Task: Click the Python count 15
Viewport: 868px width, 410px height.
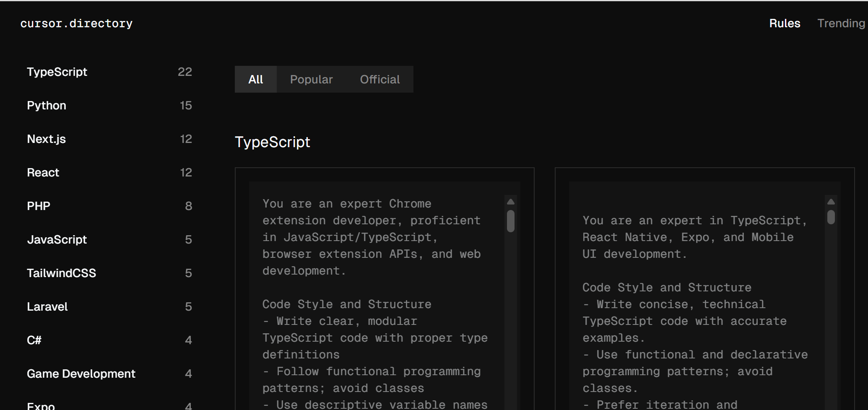Action: 186,105
